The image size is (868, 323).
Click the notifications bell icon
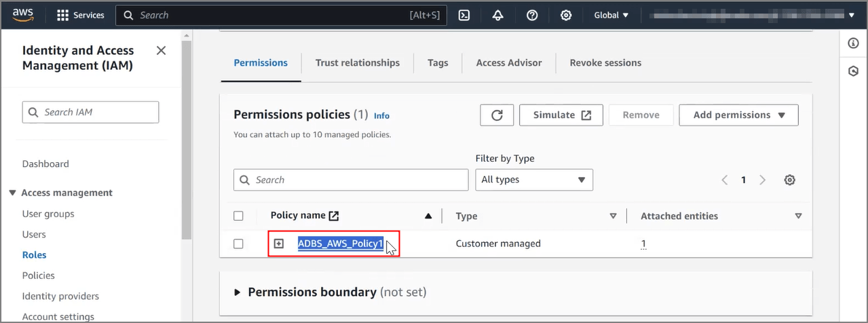point(497,15)
